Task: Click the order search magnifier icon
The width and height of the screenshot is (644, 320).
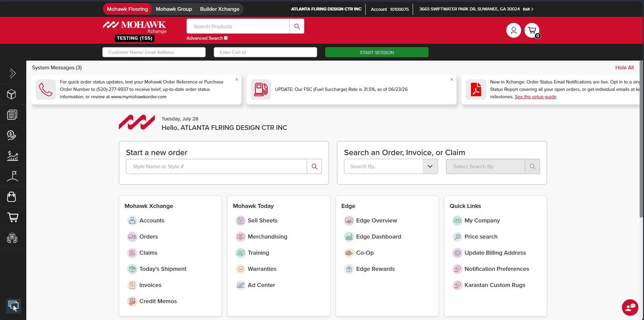Action: (x=533, y=167)
